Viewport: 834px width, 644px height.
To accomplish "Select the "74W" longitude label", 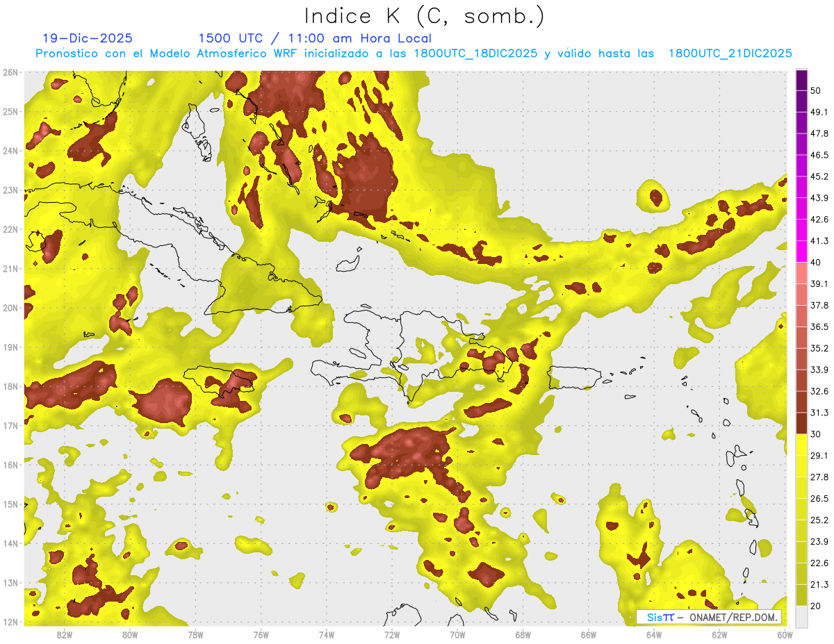I will click(x=327, y=635).
